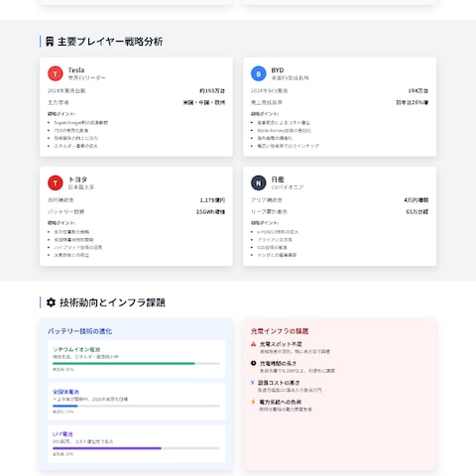Click the blue B avatar for BYD
476x476 pixels.
pos(259,73)
